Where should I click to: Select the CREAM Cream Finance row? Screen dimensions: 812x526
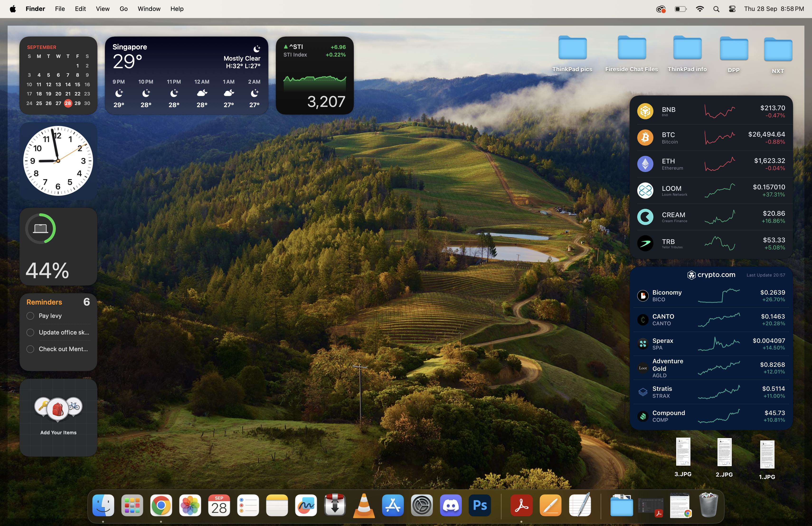coord(711,217)
